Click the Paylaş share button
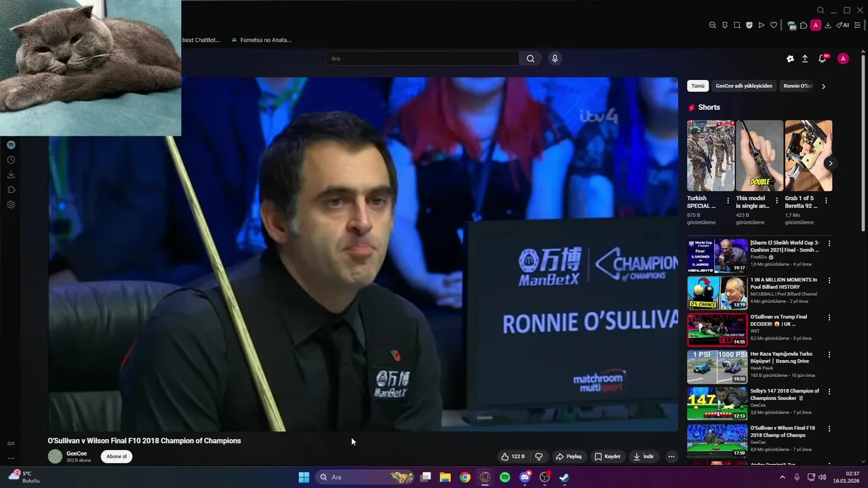Viewport: 868px width, 488px height. 569,457
